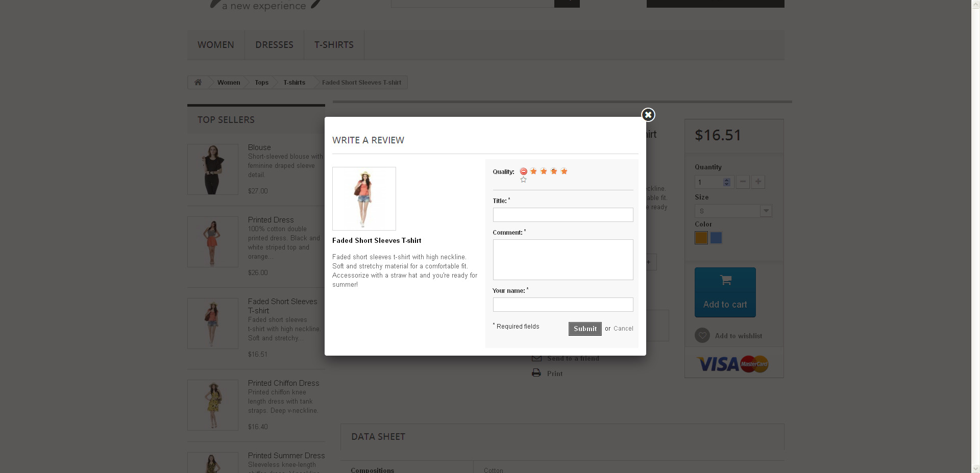980x473 pixels.
Task: Click the Printed Dress thumbnail image
Action: (213, 242)
